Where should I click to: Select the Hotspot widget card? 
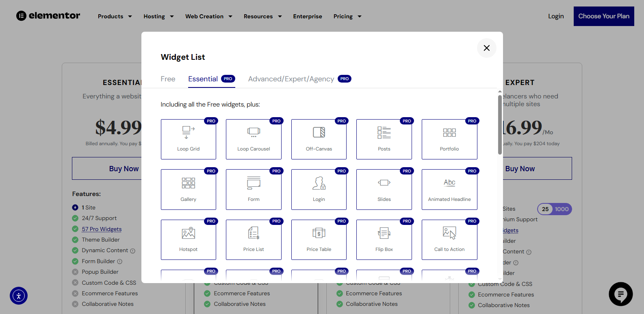189,240
